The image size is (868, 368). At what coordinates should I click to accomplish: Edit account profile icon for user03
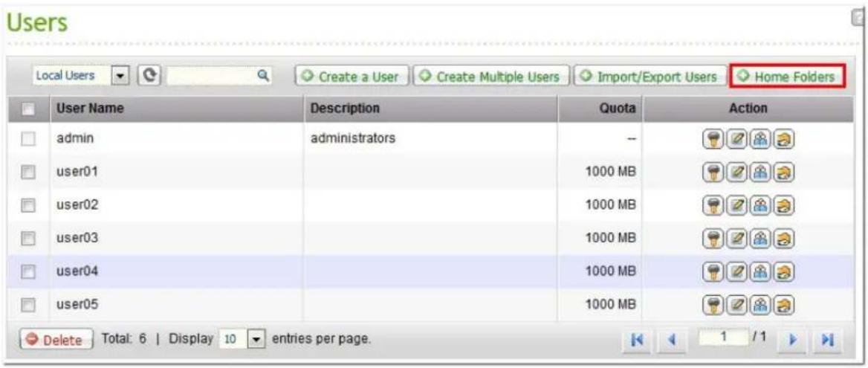[x=736, y=239]
